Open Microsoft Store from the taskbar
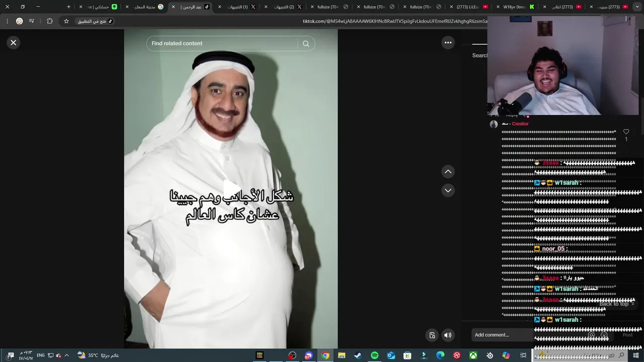Viewport: 644px width, 362px height. (x=407, y=355)
